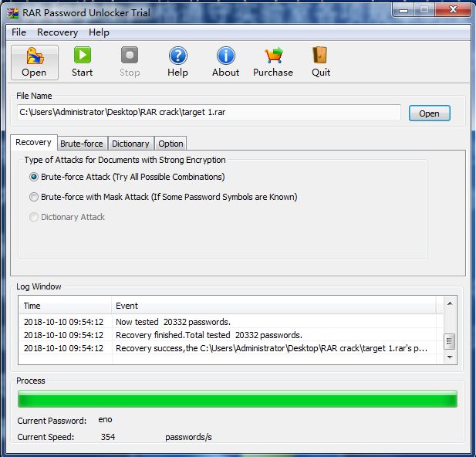Switch to the Dictionary tab

pyautogui.click(x=130, y=144)
